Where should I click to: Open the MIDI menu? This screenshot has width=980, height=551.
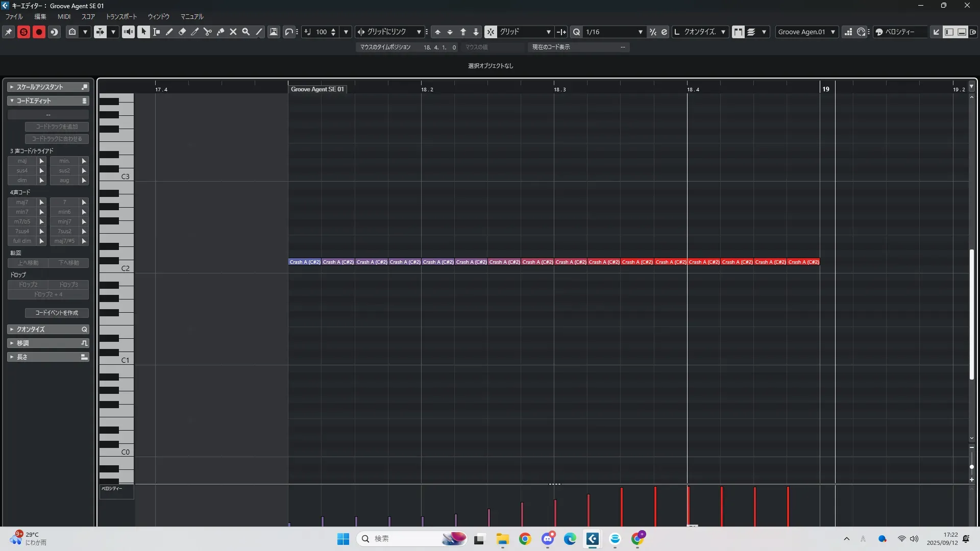pos(64,17)
